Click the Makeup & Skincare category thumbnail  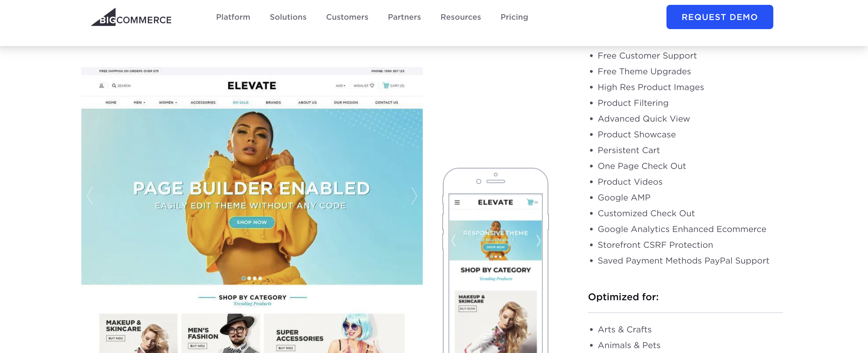coord(138,332)
